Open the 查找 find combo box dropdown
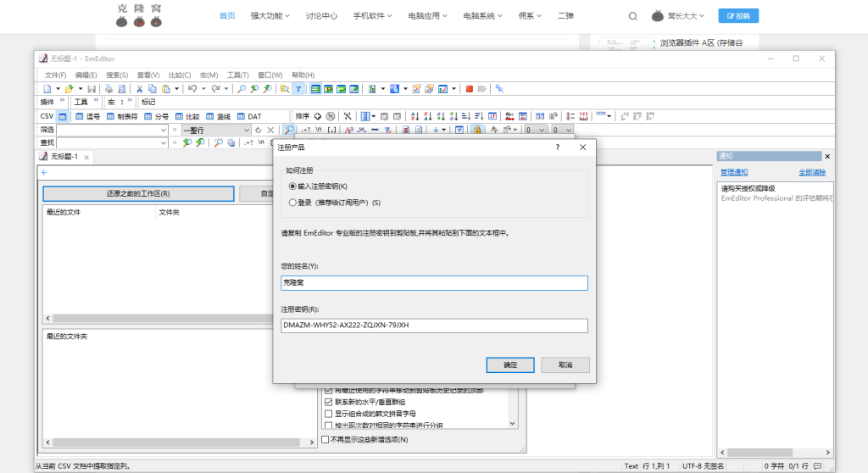The image size is (868, 473). (164, 143)
